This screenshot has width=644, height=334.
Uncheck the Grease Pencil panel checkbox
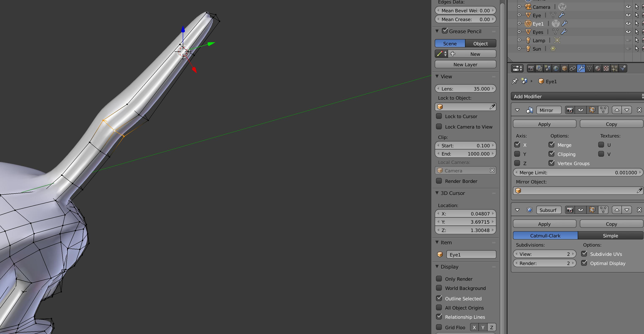click(x=445, y=31)
